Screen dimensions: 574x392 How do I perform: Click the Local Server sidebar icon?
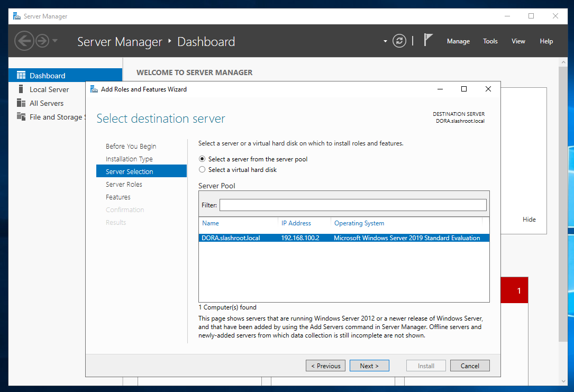pyautogui.click(x=21, y=89)
